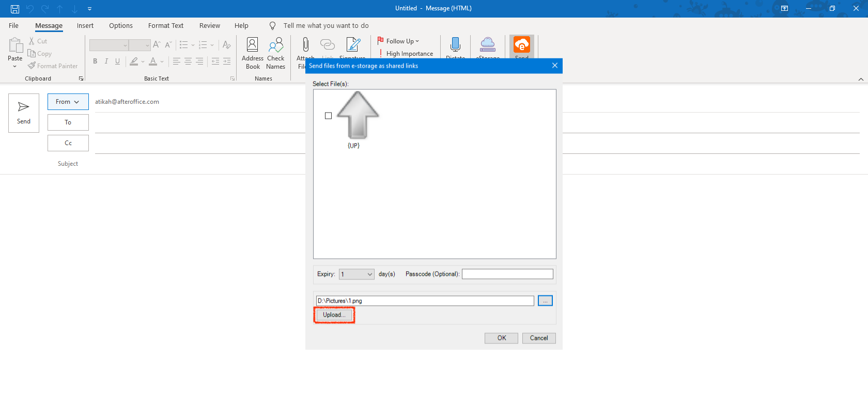Click the Dictate microphone icon
Screen dimensions: 868x408
pos(455,45)
